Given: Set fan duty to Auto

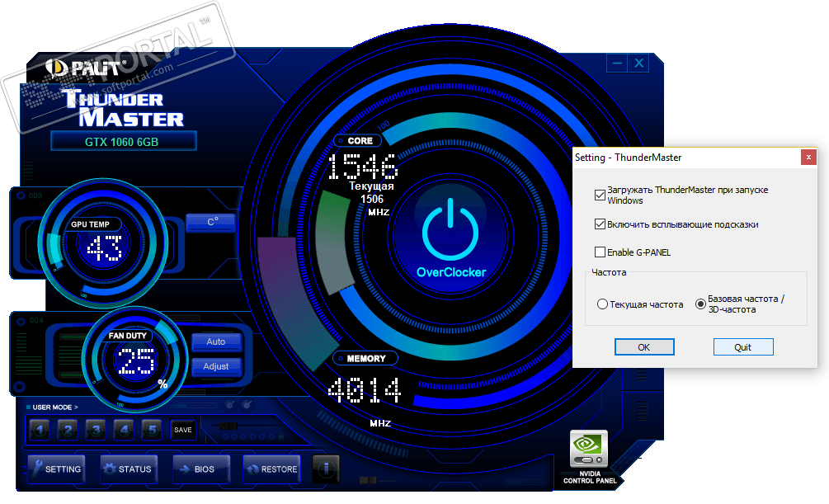Looking at the screenshot, I should [216, 341].
